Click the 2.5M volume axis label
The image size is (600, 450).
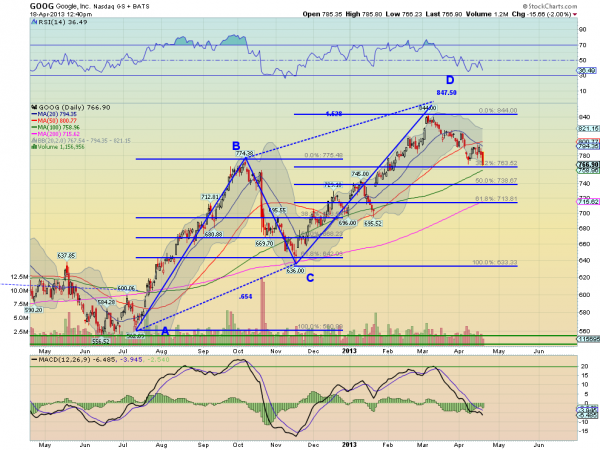[21, 332]
